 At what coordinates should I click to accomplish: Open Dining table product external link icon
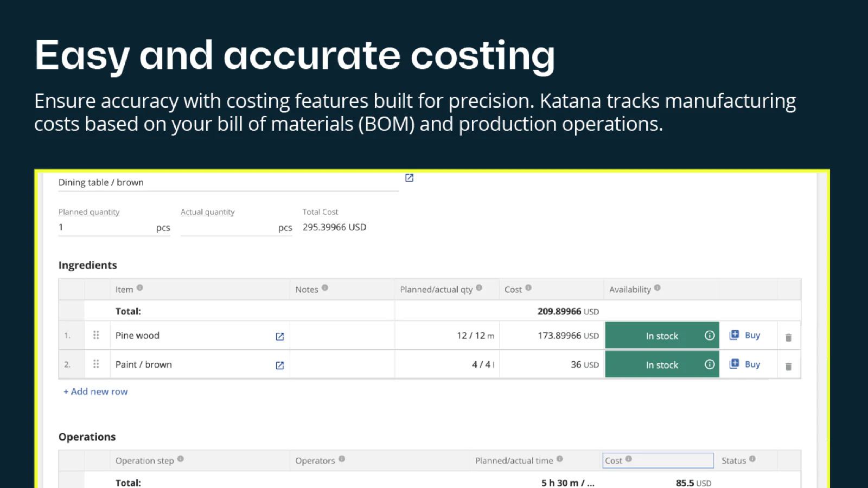pos(410,178)
